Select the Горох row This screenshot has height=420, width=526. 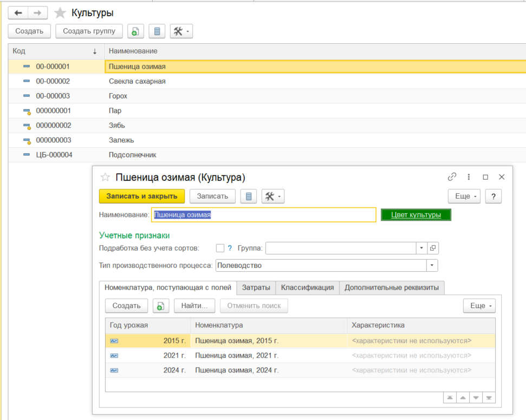(267, 96)
